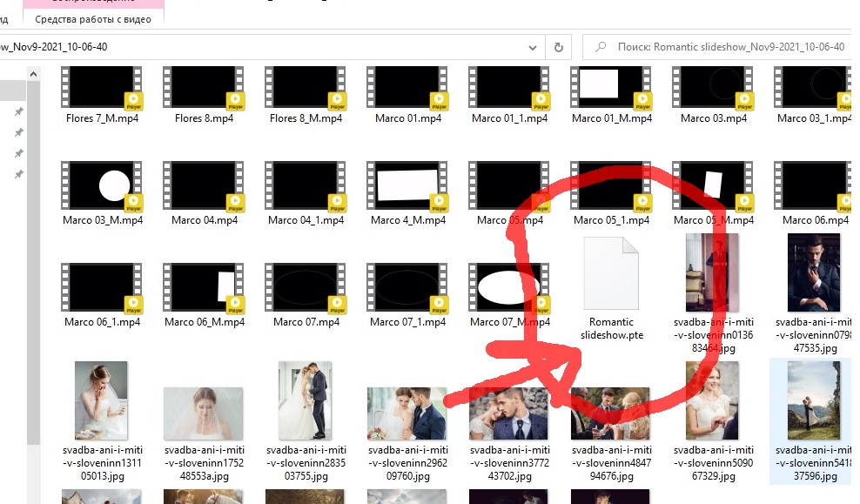Select the Marco 03.mp4 video icon
860x504 pixels.
click(713, 88)
